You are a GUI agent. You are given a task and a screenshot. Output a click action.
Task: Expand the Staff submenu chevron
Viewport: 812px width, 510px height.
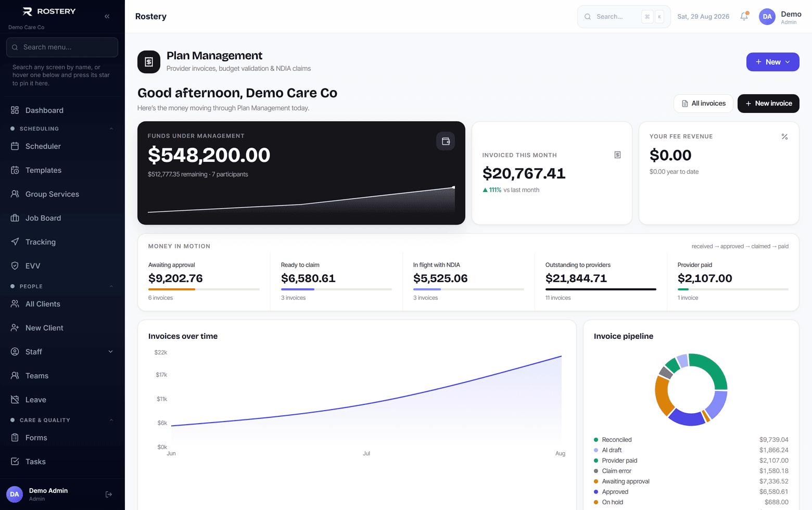click(x=110, y=352)
